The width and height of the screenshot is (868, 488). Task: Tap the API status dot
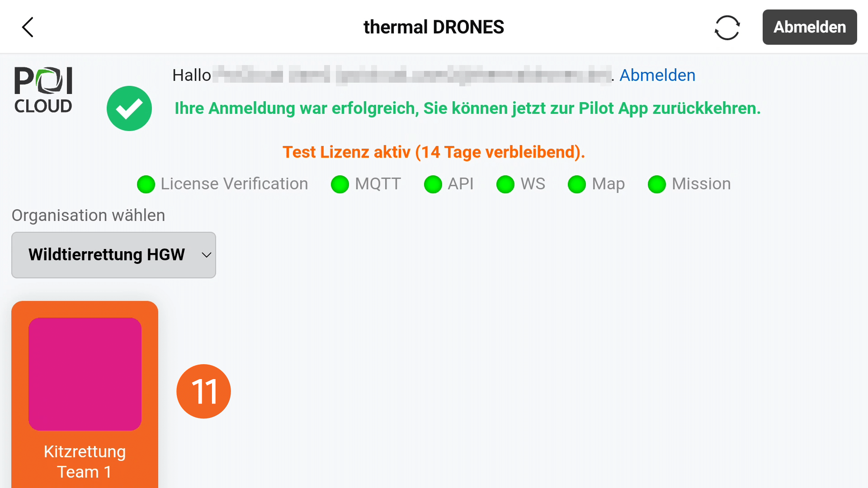pyautogui.click(x=433, y=184)
